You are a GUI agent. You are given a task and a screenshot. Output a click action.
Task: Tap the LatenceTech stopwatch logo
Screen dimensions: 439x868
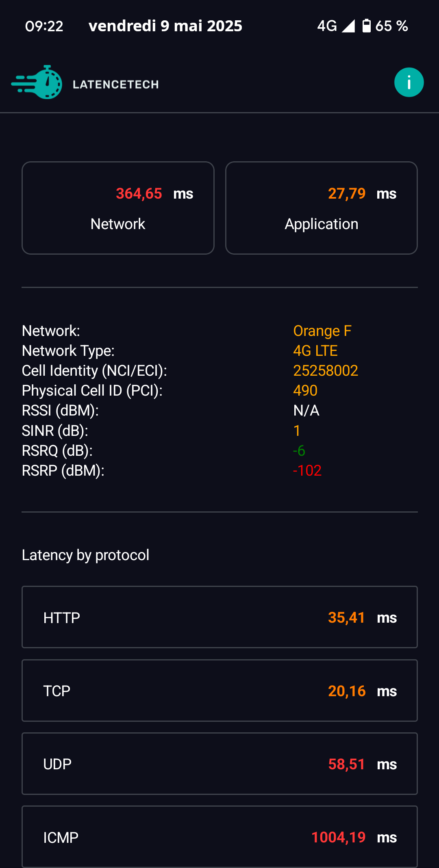point(37,82)
